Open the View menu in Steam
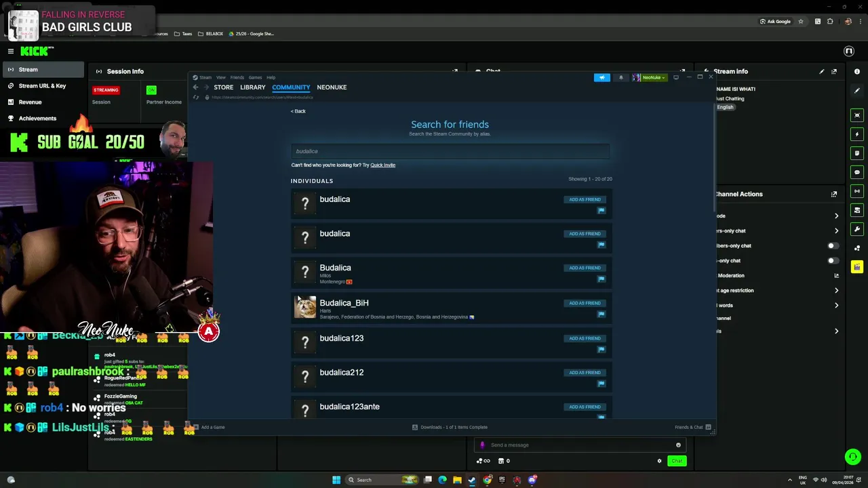The width and height of the screenshot is (868, 488). point(221,77)
